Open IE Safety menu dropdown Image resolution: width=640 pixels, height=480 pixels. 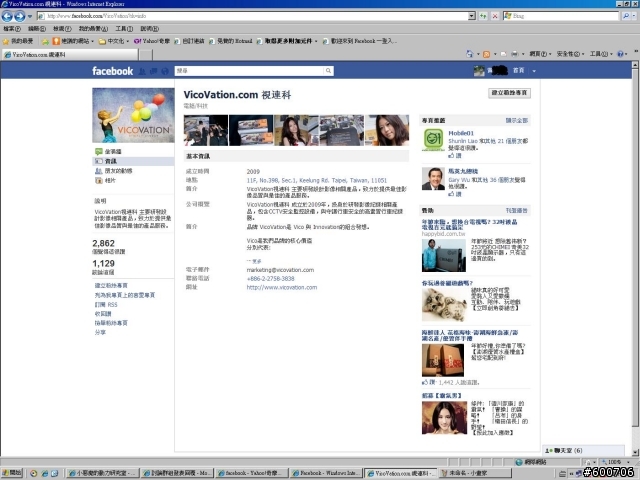pyautogui.click(x=570, y=54)
